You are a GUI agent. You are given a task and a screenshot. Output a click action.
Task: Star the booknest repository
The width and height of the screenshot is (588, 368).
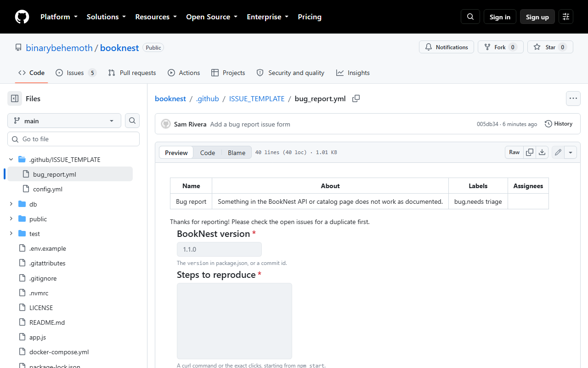pyautogui.click(x=550, y=47)
